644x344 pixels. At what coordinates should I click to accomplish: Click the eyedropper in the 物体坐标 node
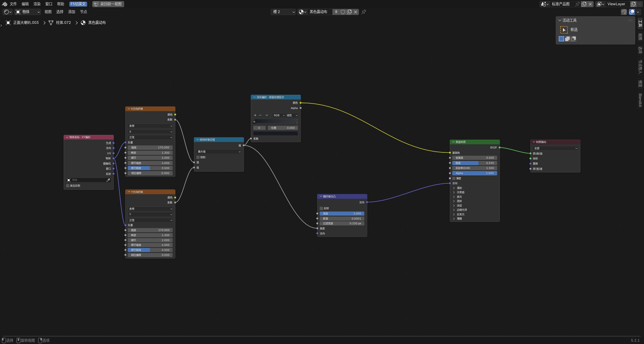pyautogui.click(x=108, y=180)
